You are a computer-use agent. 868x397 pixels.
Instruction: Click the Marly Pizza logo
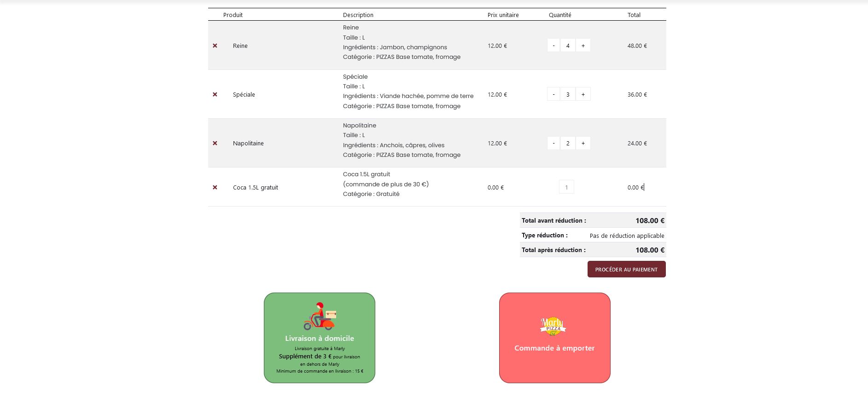[x=553, y=326]
